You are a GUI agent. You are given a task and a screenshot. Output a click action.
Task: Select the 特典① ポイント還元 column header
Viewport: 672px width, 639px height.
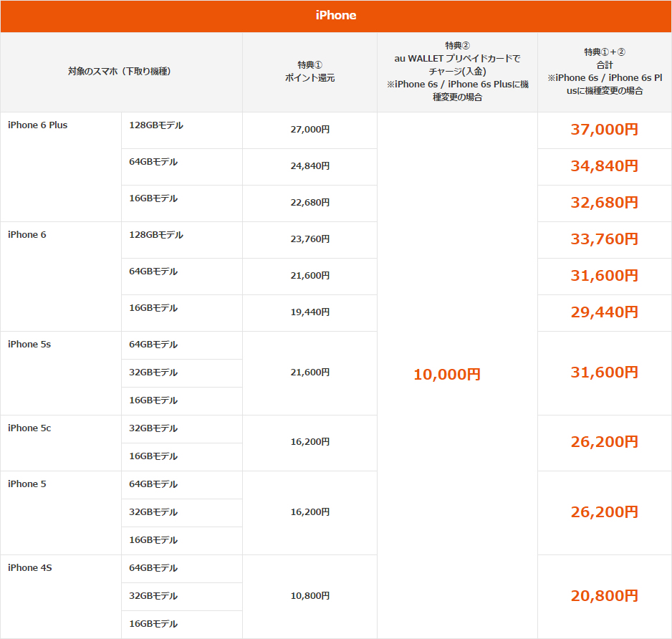(310, 72)
